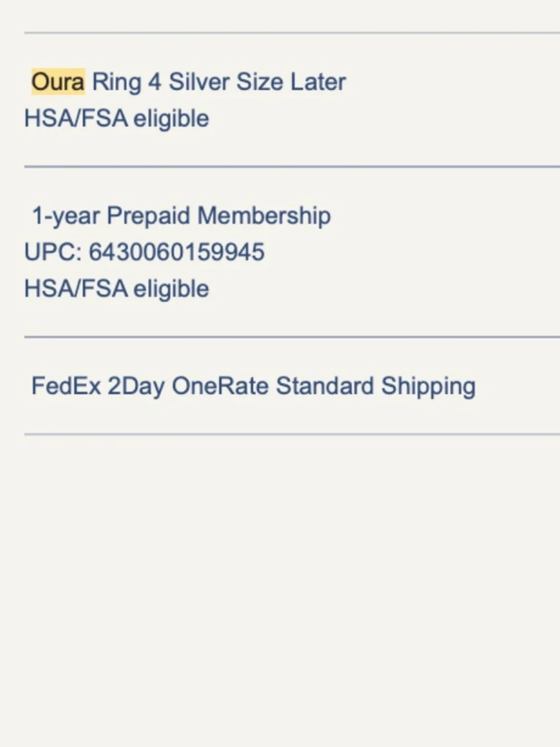This screenshot has height=747, width=560.
Task: Click HSA/FSA eligible under Oura Ring
Action: click(116, 118)
